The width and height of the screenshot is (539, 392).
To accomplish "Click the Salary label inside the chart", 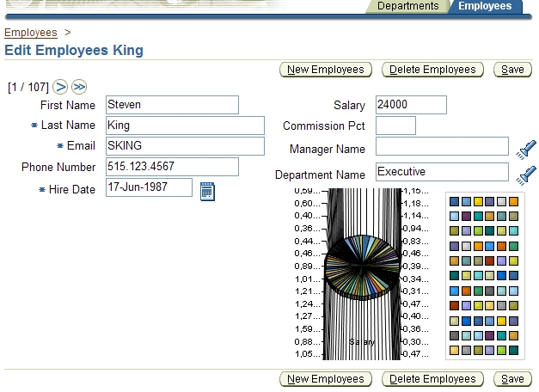I will [362, 342].
